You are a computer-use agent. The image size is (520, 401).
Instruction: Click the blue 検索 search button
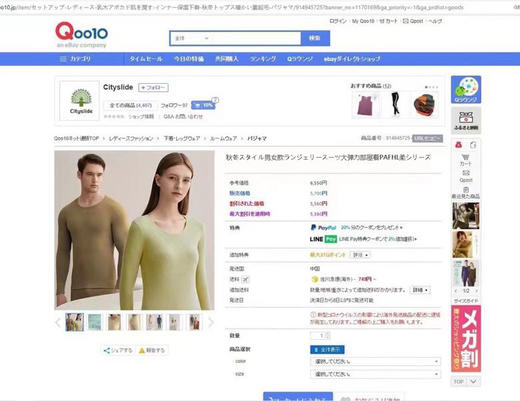point(315,38)
